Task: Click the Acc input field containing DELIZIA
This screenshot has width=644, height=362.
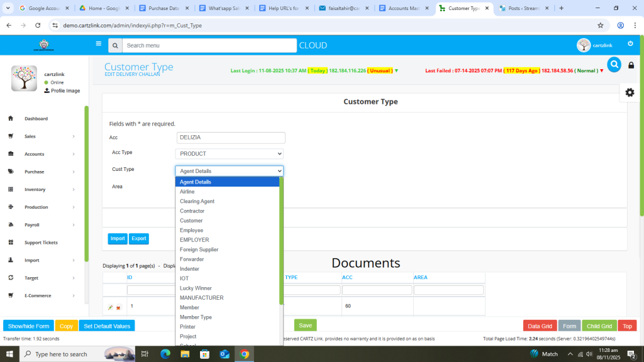Action: tap(231, 138)
